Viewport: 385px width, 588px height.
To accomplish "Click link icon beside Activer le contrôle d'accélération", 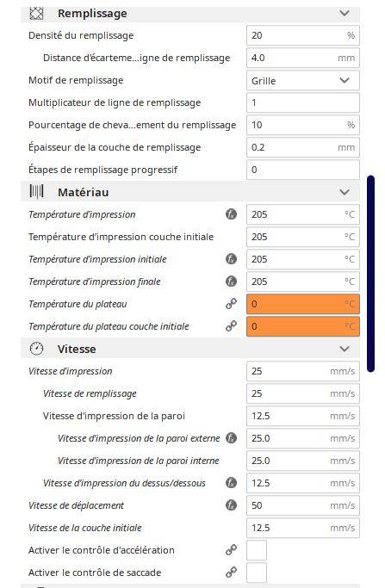I will pyautogui.click(x=231, y=550).
